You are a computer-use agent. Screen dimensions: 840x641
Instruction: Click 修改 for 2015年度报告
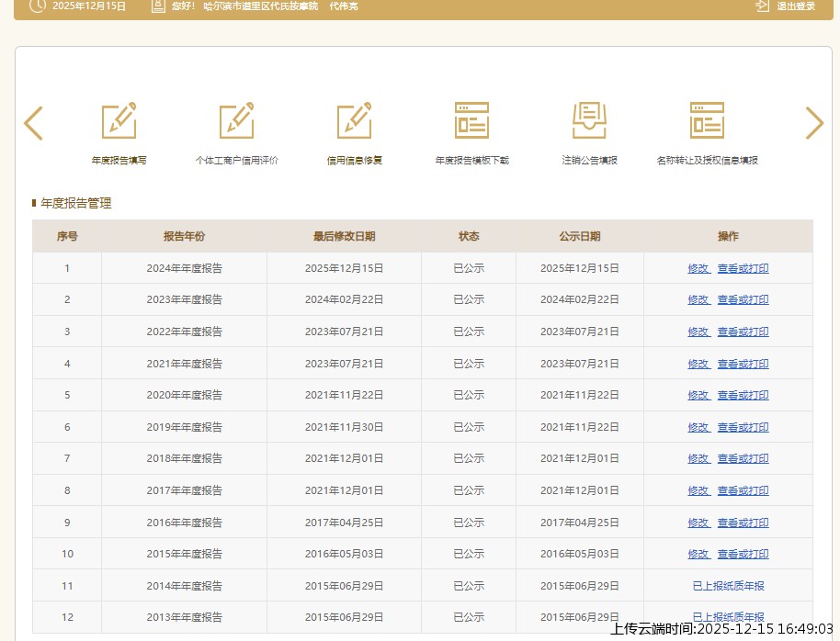(x=698, y=555)
